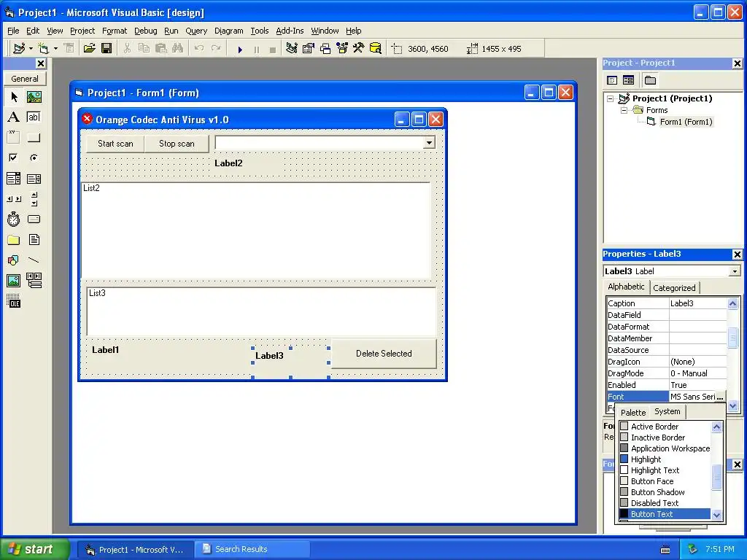747x560 pixels.
Task: Click the Font property ellipsis button
Action: pyautogui.click(x=720, y=397)
